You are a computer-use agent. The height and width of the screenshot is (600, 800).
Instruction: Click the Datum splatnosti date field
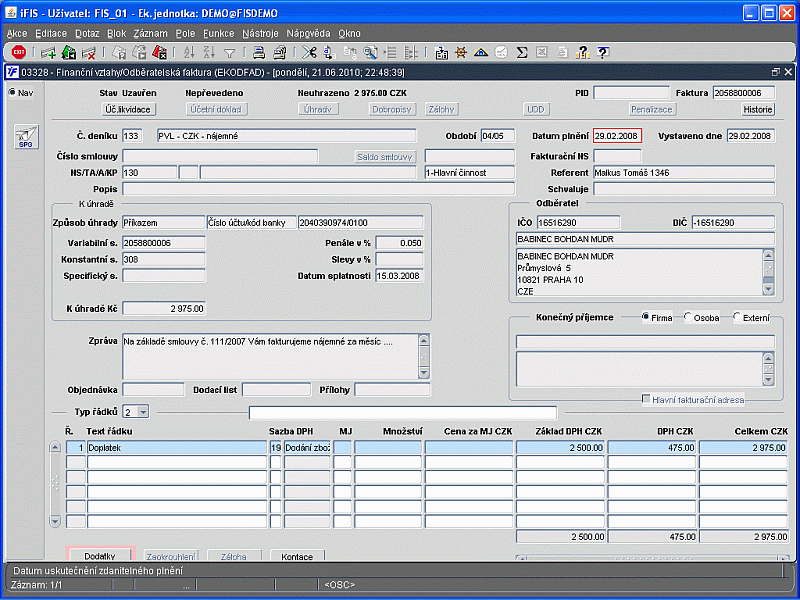[x=399, y=275]
